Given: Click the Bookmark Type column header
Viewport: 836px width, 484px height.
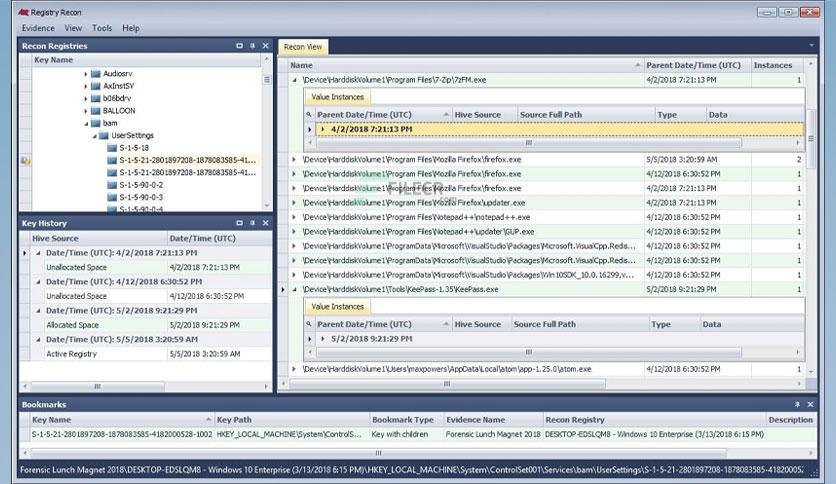Looking at the screenshot, I should click(406, 420).
